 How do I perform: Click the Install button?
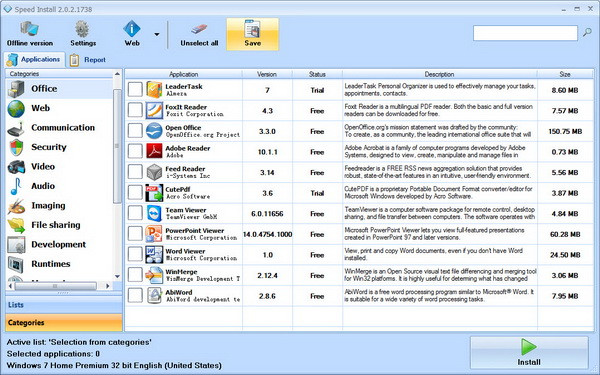529,353
